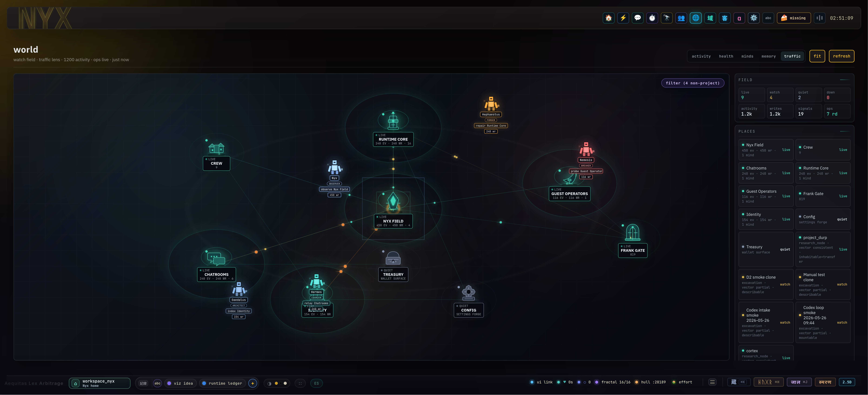The width and height of the screenshot is (868, 395).
Task: Open the speech bubble chat icon
Action: 638,18
